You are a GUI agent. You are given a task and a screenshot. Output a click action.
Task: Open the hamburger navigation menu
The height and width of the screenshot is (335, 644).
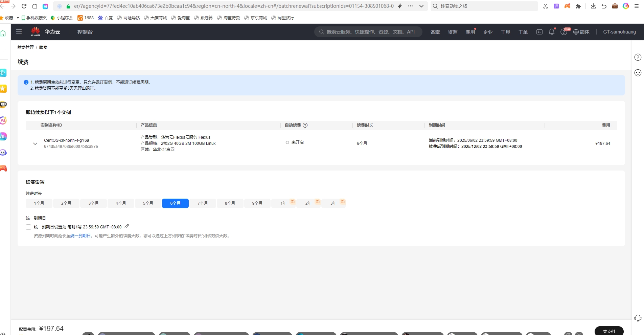tap(19, 32)
